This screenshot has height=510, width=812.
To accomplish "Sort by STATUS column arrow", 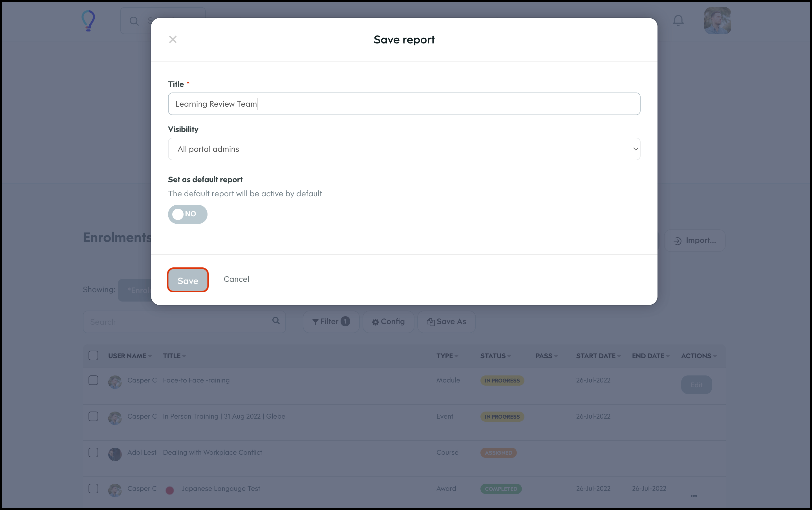I will click(509, 356).
